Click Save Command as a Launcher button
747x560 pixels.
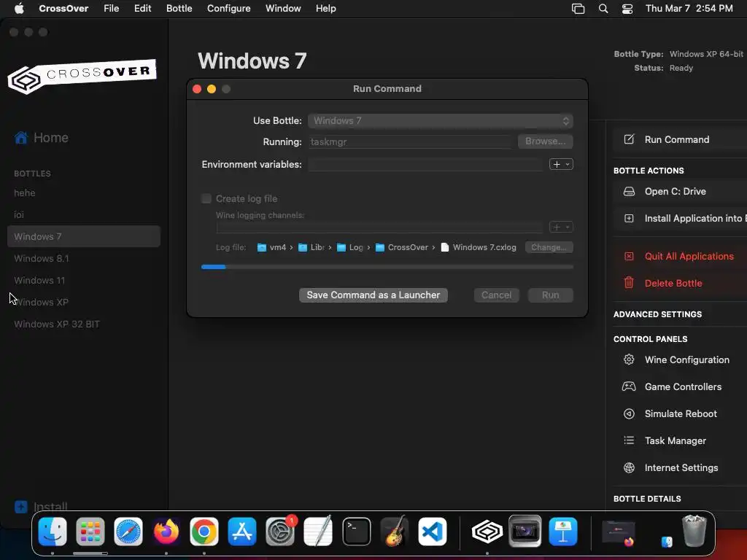coord(373,295)
